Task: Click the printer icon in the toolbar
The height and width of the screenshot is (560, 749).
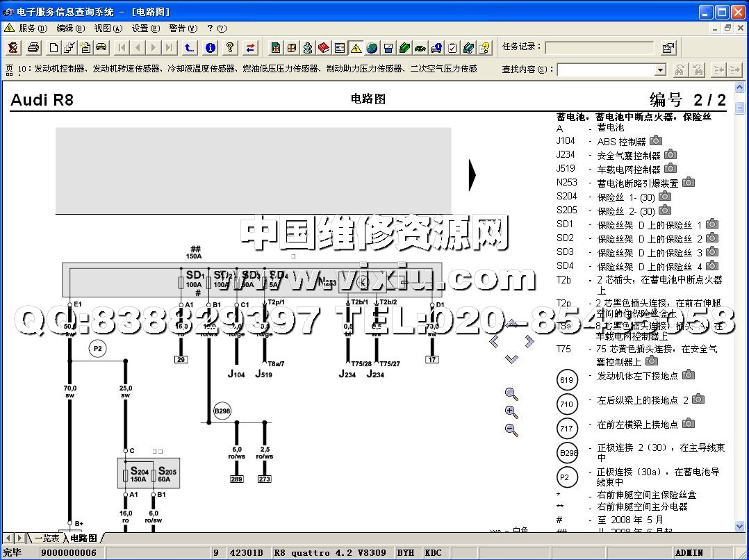Action: coord(33,47)
